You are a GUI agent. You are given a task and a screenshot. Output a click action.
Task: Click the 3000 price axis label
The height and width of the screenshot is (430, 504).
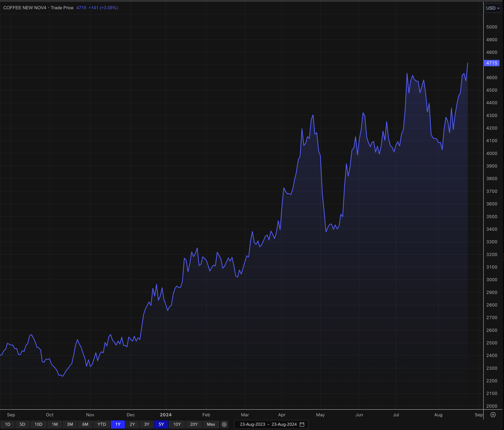492,280
